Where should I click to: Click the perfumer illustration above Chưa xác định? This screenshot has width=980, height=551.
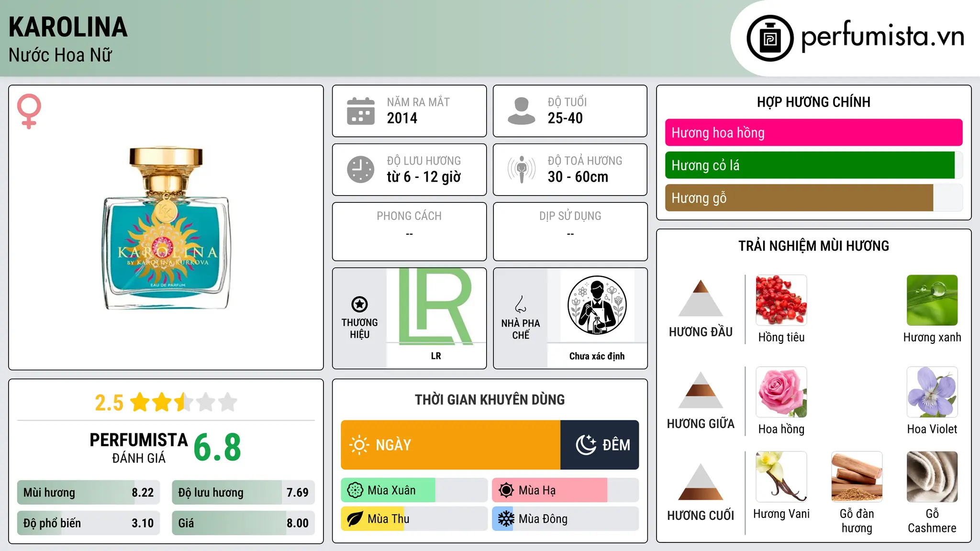point(597,305)
